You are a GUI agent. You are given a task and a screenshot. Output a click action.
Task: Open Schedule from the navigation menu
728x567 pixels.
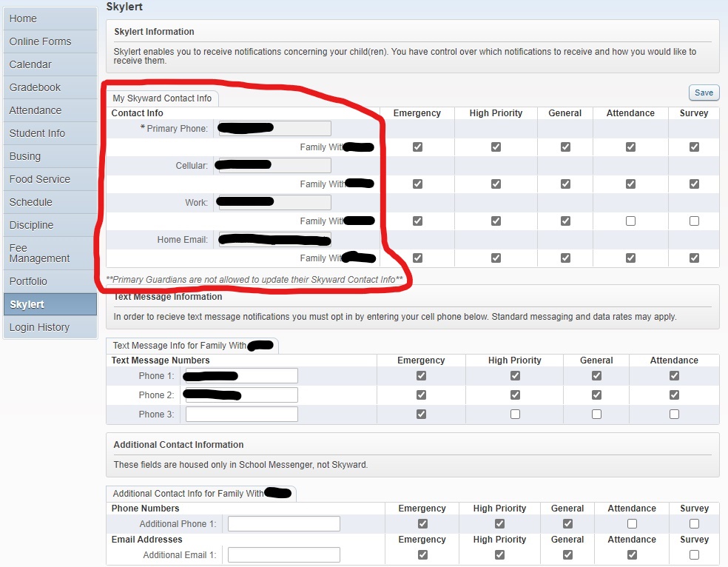[x=50, y=202]
